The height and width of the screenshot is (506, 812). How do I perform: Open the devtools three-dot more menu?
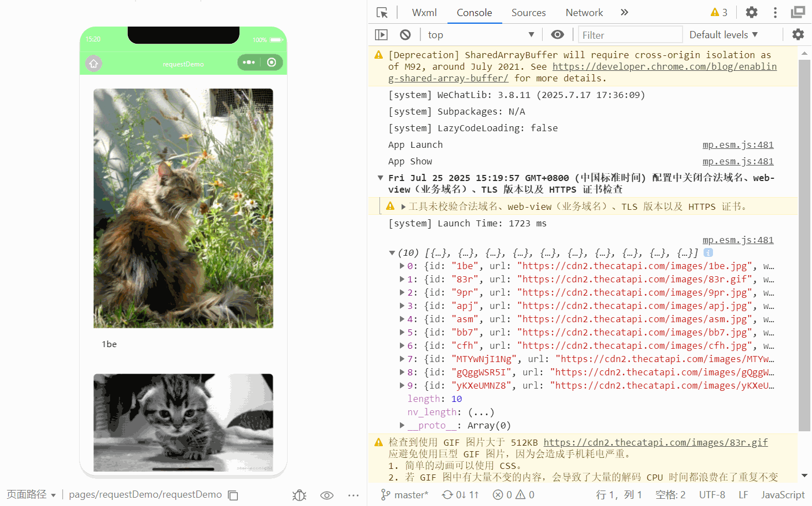pyautogui.click(x=775, y=12)
